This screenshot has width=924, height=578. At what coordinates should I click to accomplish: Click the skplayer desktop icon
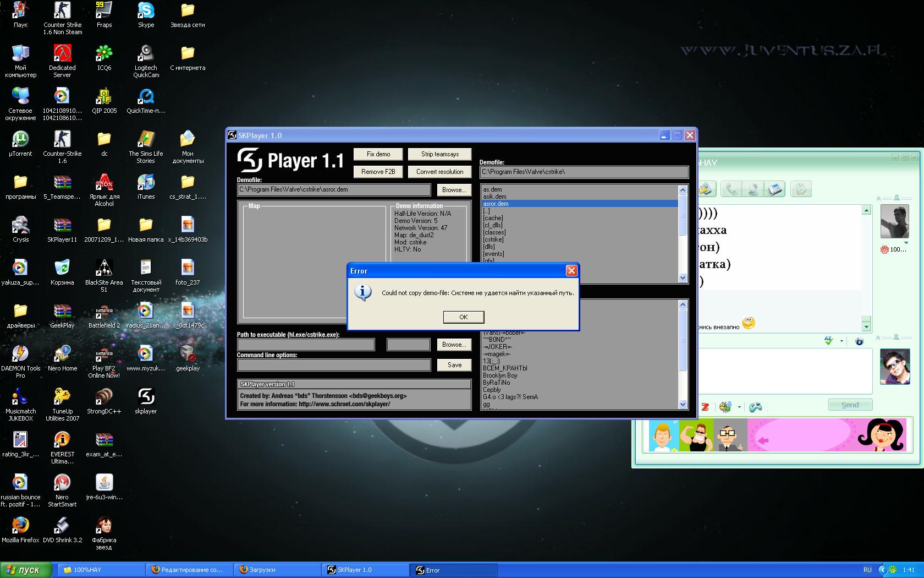pyautogui.click(x=146, y=401)
